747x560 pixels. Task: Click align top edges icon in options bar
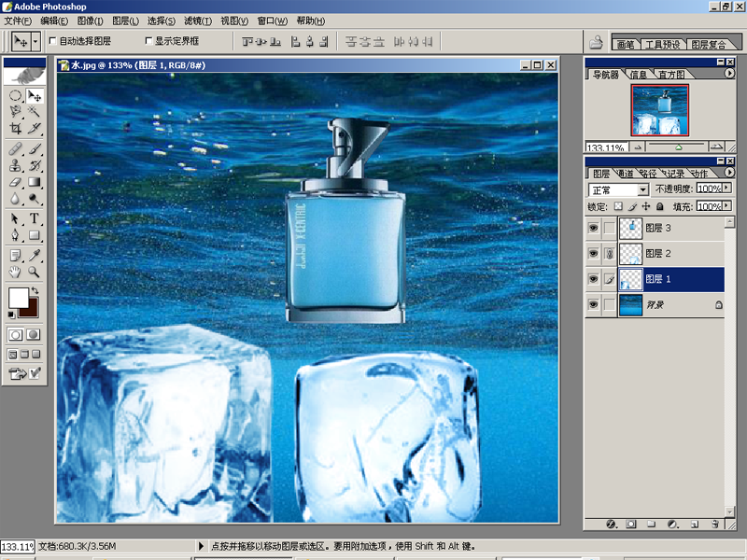[247, 42]
